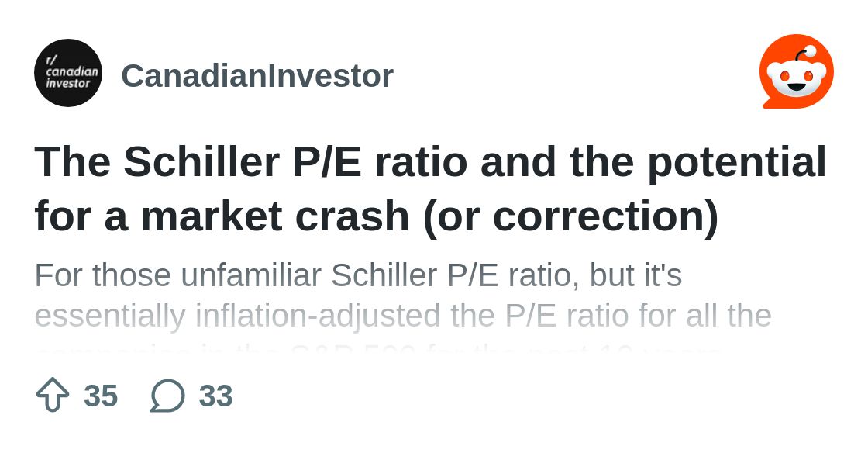
Task: Click the "r/" text inside the avatar
Action: tap(52, 60)
